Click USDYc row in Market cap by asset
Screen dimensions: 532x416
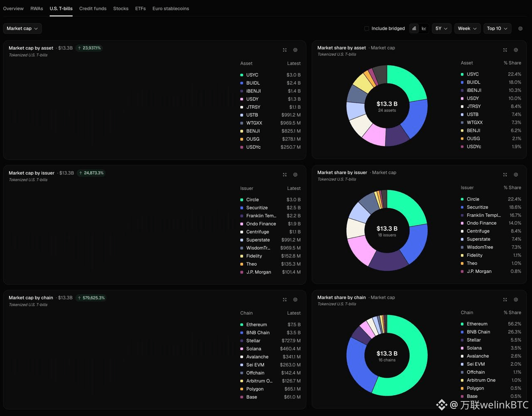(271, 147)
